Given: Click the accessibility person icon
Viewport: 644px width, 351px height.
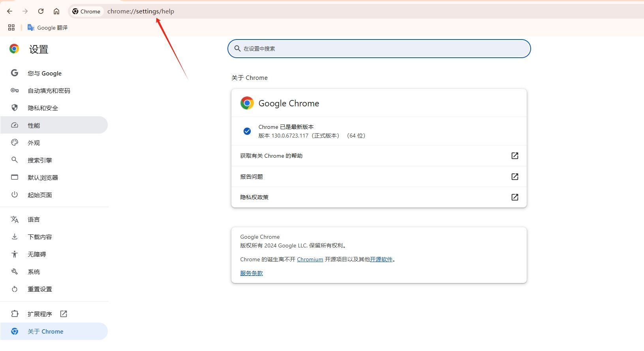Looking at the screenshot, I should click(x=15, y=254).
